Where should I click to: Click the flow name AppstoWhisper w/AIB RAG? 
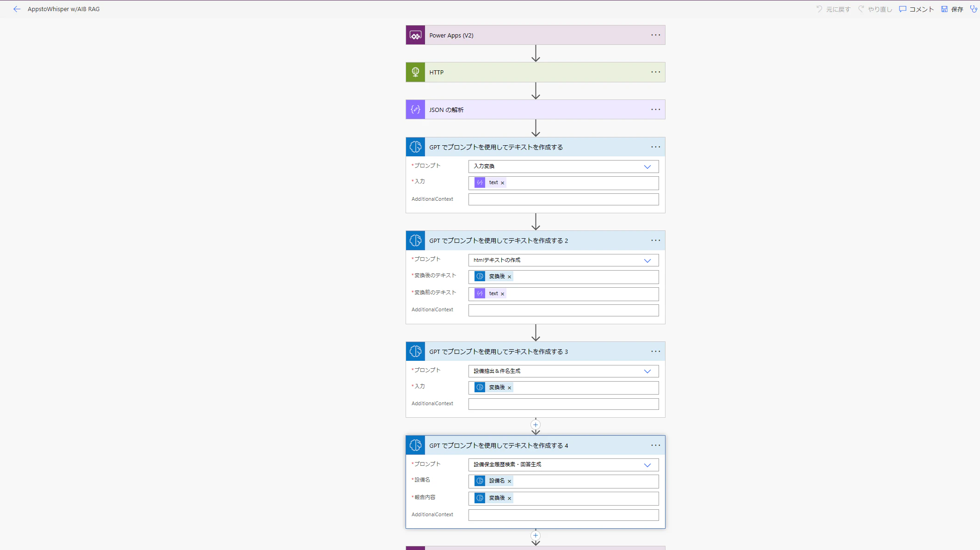tap(64, 9)
